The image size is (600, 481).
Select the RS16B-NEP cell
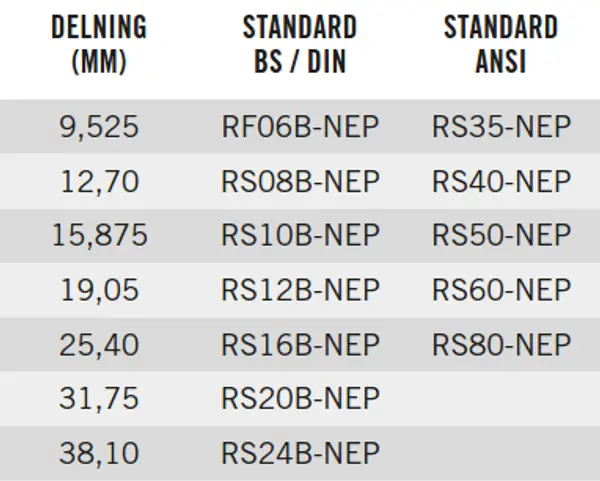click(300, 344)
